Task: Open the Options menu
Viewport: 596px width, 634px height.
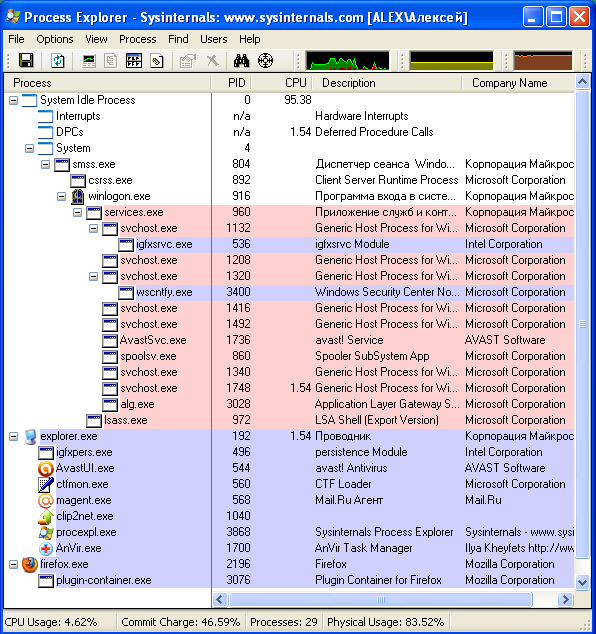Action: (x=55, y=39)
